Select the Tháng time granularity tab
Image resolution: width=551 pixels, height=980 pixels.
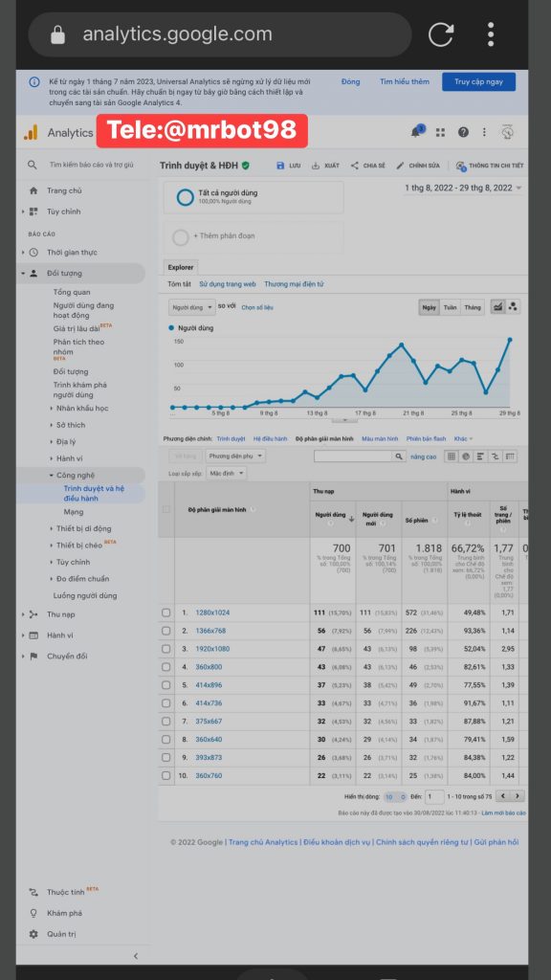(x=473, y=307)
